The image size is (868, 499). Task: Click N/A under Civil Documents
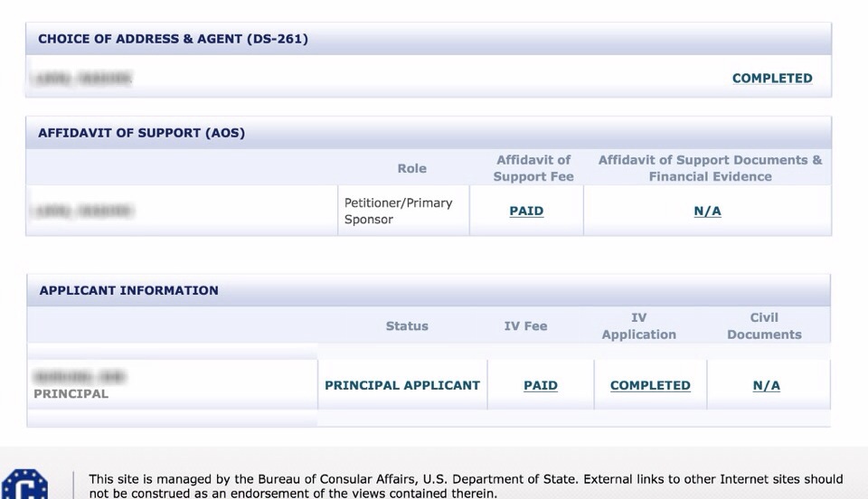(x=766, y=385)
